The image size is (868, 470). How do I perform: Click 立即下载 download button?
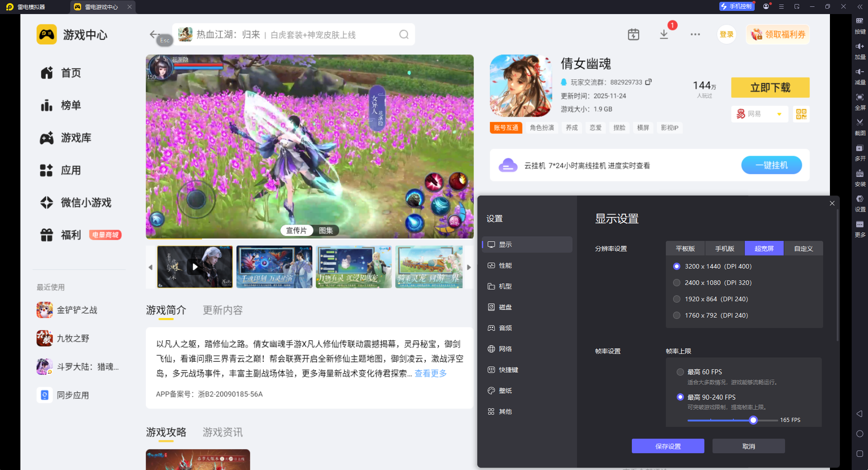770,88
